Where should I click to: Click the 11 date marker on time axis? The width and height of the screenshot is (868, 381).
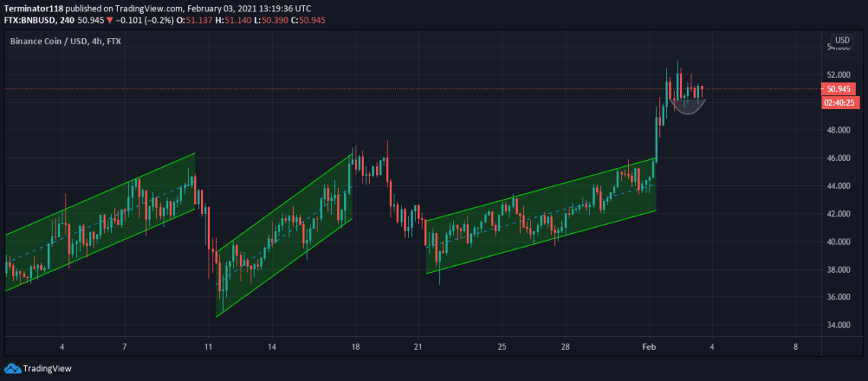coord(208,346)
